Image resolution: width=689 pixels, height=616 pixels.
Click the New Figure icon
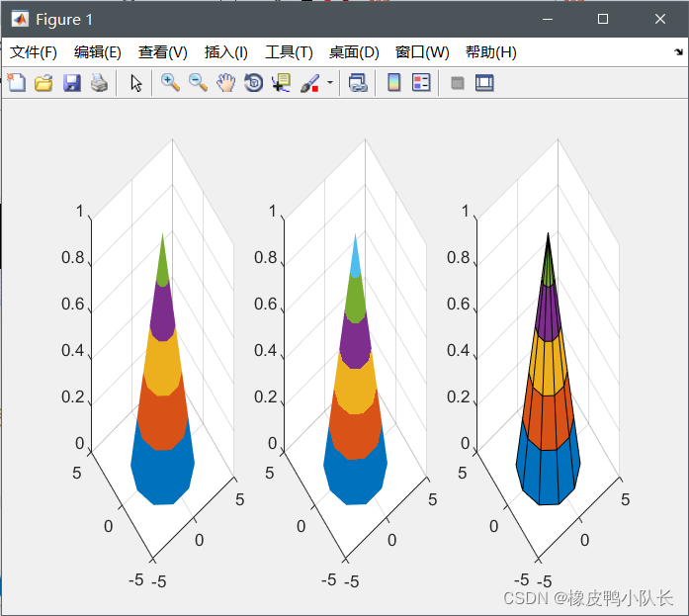tap(17, 83)
